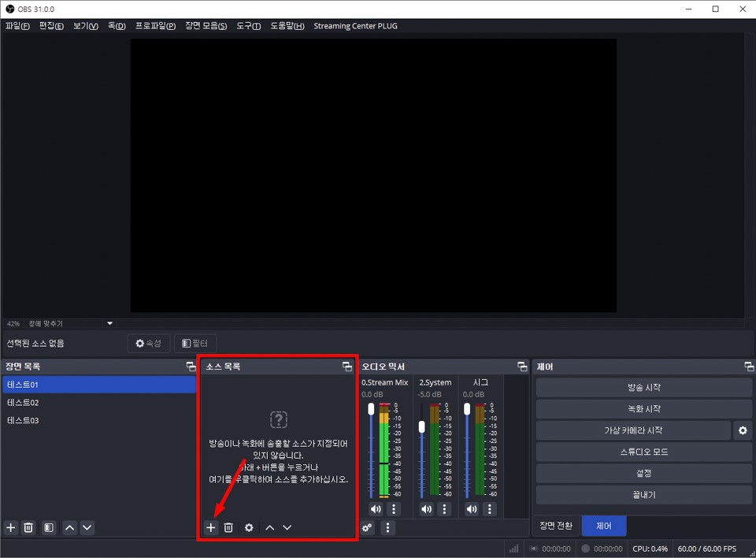This screenshot has height=558, width=756.
Task: Switch to the 장면 전환 tab
Action: [x=556, y=526]
